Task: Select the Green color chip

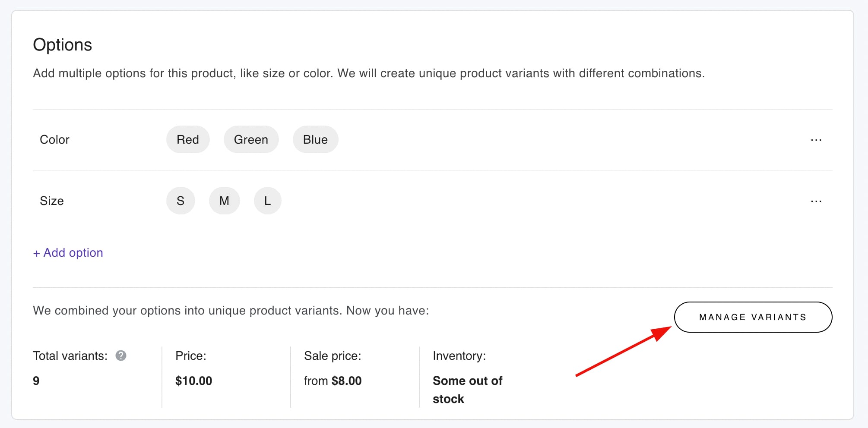Action: pos(251,139)
